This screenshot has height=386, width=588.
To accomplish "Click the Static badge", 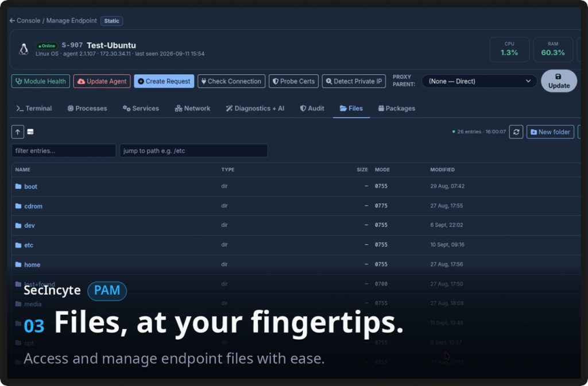I will (x=112, y=21).
